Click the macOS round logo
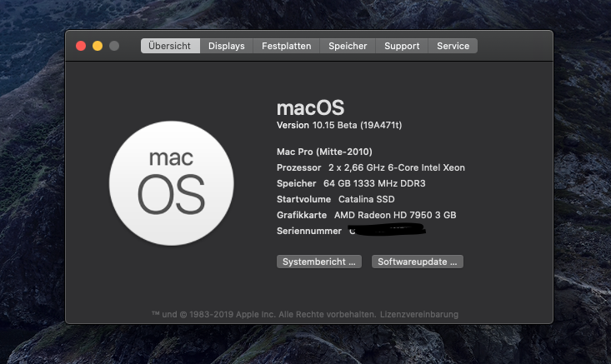This screenshot has width=611, height=364. click(x=172, y=183)
